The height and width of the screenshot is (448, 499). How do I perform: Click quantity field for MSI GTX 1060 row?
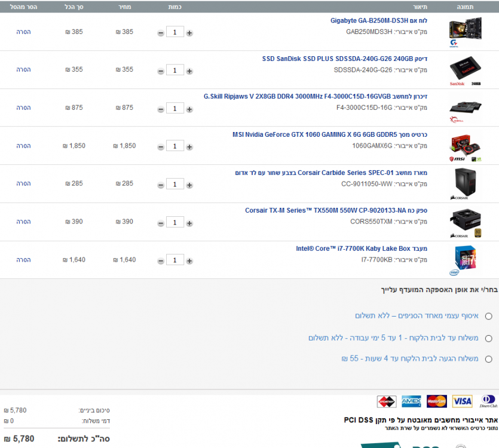(x=175, y=146)
